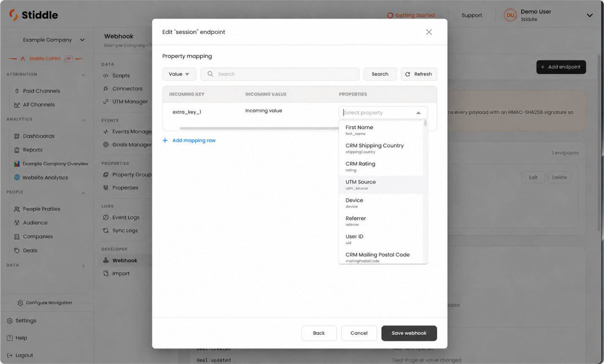
Task: Select UTM Source property option
Action: [381, 185]
